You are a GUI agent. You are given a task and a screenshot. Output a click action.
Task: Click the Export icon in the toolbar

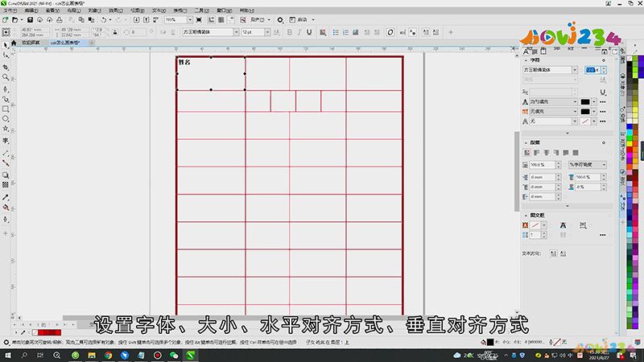pos(147,19)
